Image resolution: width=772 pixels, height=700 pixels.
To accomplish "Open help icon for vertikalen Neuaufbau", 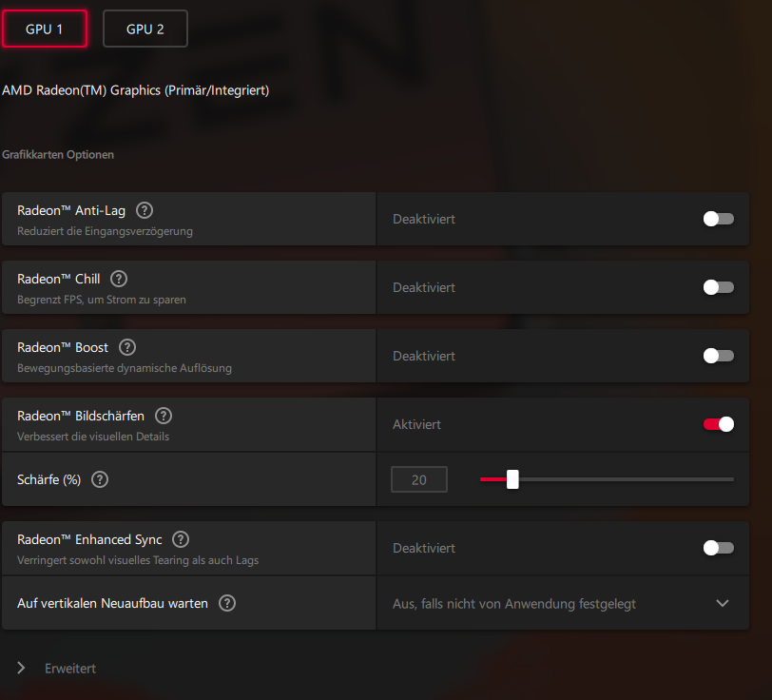I will point(227,603).
